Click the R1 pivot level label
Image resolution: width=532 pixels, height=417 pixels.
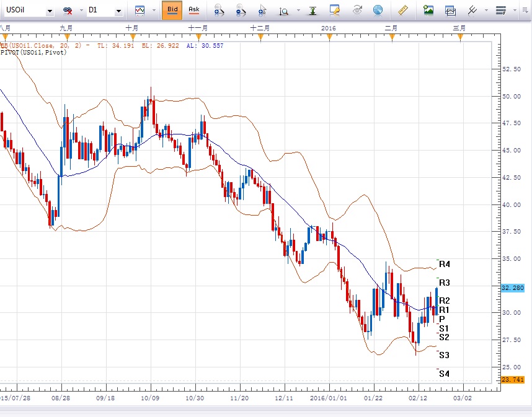(444, 310)
